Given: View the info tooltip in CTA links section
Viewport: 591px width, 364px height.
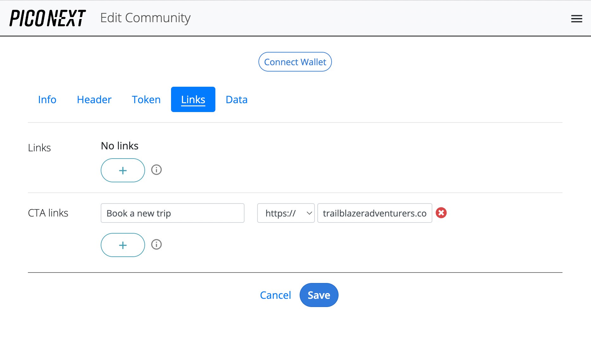Looking at the screenshot, I should click(156, 245).
